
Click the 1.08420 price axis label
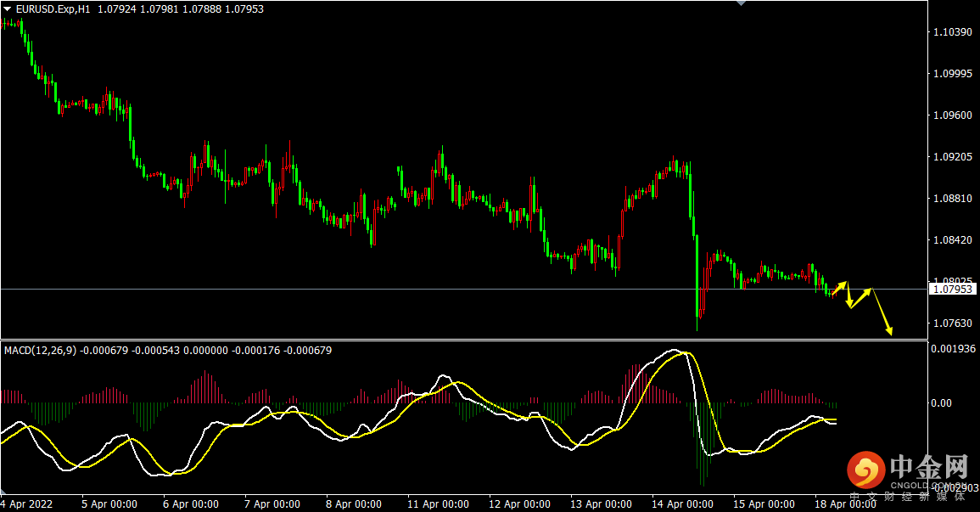pyautogui.click(x=953, y=240)
